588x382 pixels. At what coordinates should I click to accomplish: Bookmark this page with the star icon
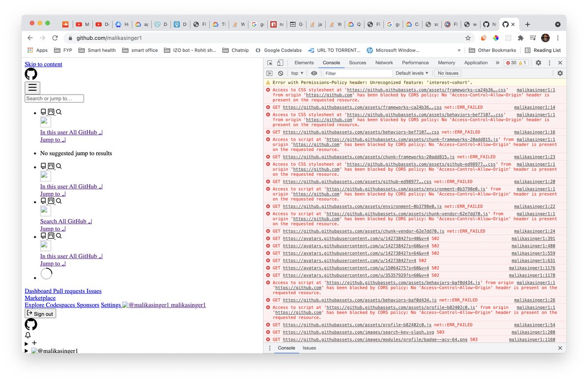[468, 38]
